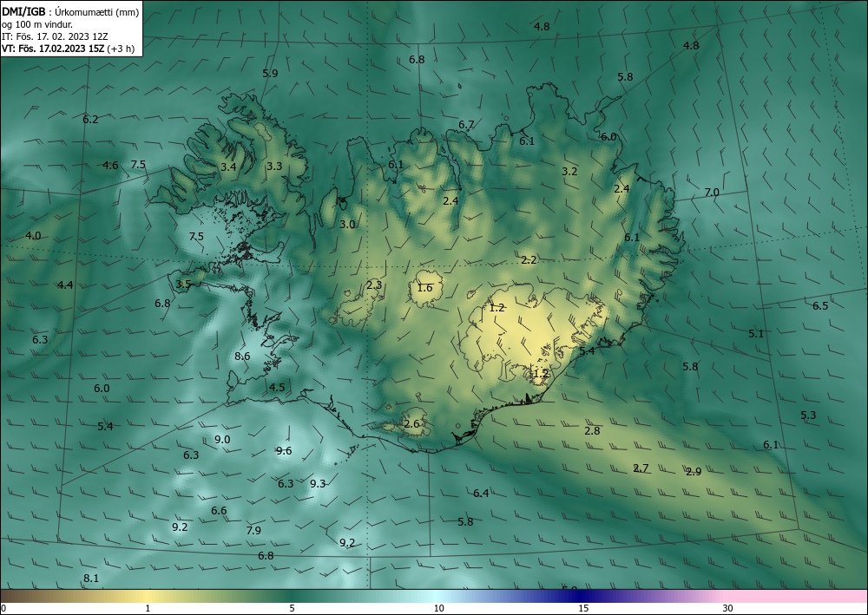The width and height of the screenshot is (868, 615).
Task: Click the color scale tick label '0'
Action: pyautogui.click(x=3, y=608)
